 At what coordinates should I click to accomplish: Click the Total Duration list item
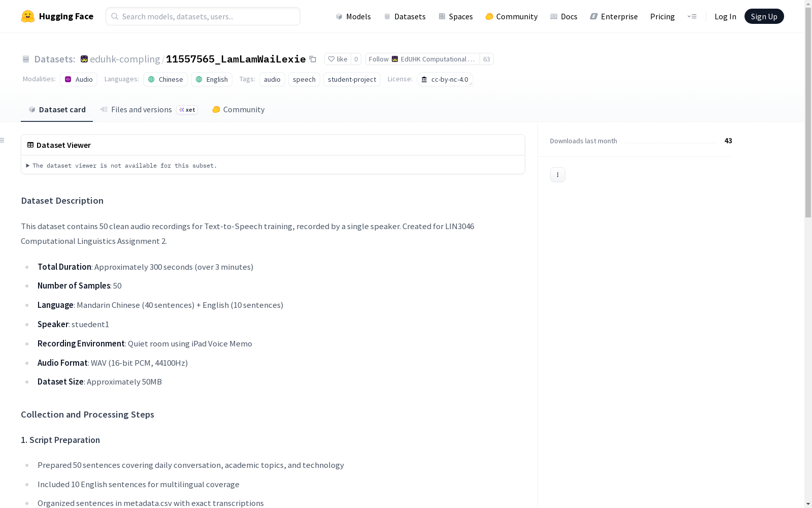click(145, 267)
